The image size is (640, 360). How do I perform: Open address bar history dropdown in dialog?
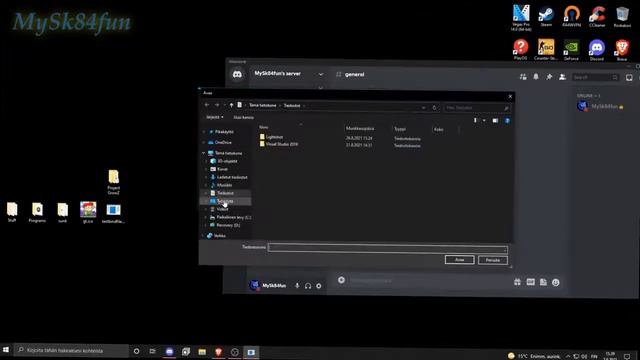[x=424, y=107]
